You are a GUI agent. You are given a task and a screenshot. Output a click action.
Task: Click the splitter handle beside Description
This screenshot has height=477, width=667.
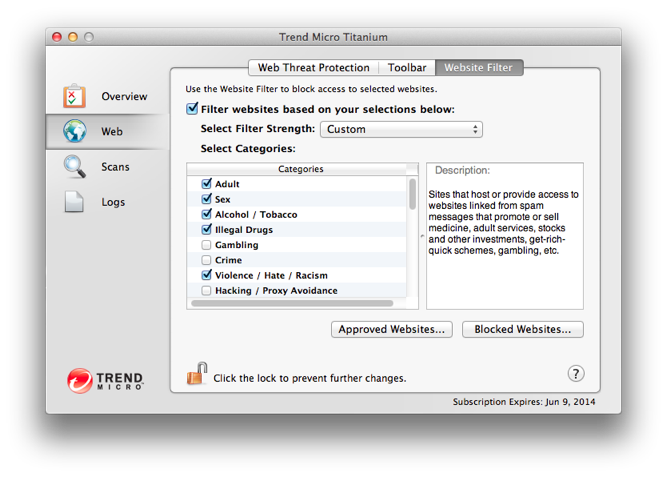422,236
